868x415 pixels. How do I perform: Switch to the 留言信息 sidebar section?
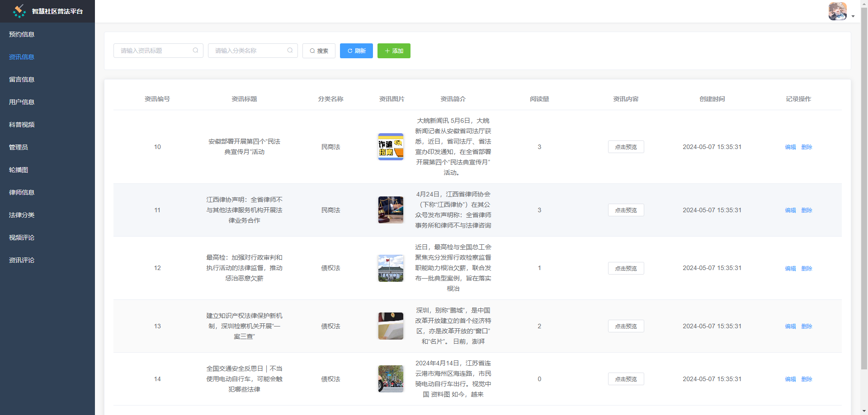point(21,79)
